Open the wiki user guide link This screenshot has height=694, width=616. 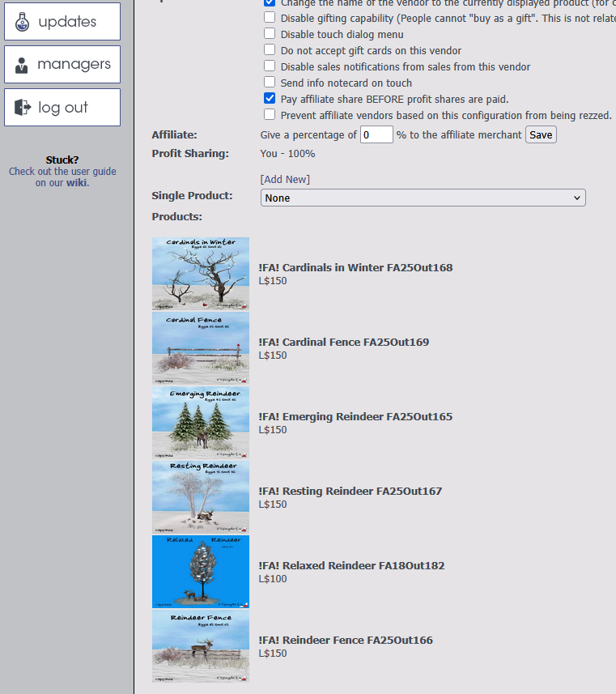point(77,183)
